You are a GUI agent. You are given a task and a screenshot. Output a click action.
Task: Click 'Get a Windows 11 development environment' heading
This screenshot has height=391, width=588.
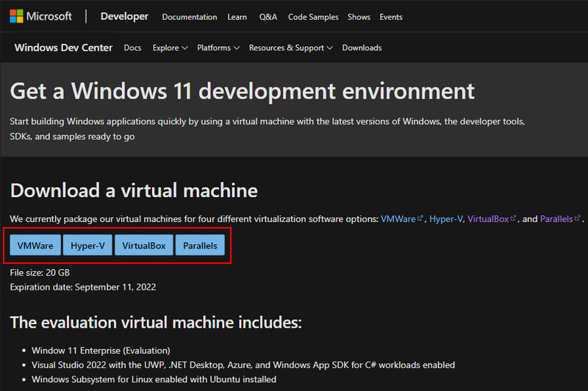tap(243, 91)
